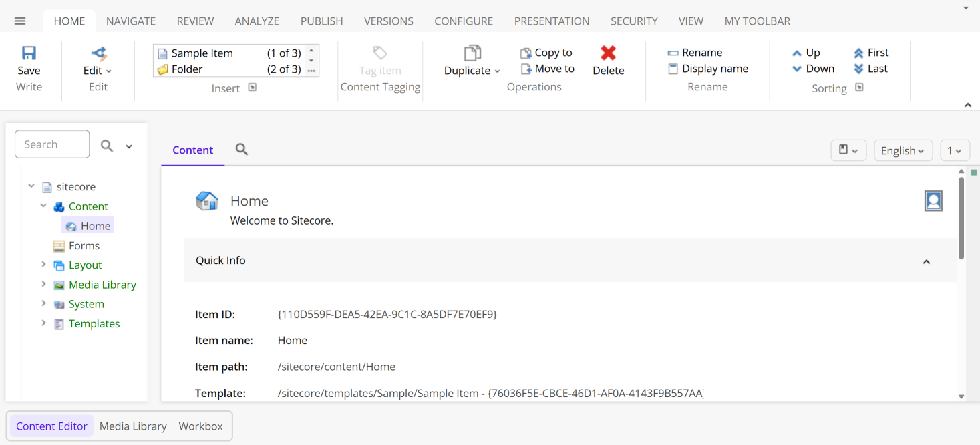Move item First in sorting
The width and height of the screenshot is (980, 445).
[871, 53]
